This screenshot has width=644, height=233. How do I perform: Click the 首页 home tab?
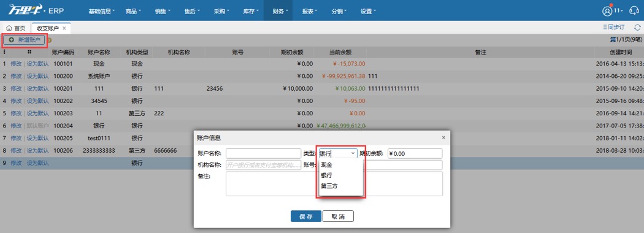(x=16, y=28)
